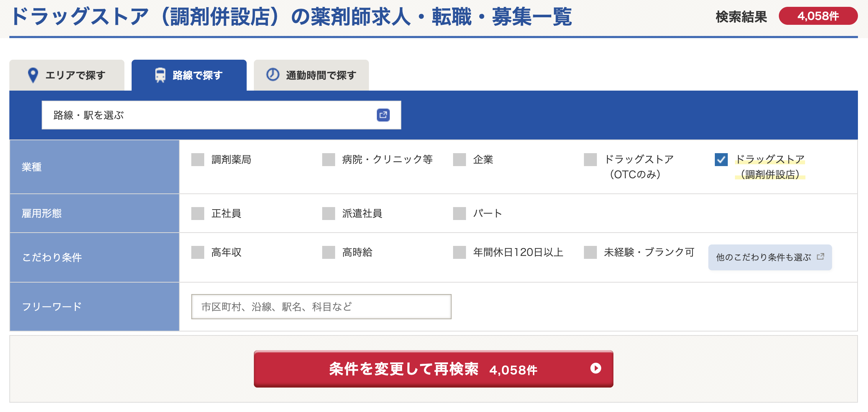The height and width of the screenshot is (412, 868).
Task: Click arrow icon on red re-search button
Action: click(595, 368)
